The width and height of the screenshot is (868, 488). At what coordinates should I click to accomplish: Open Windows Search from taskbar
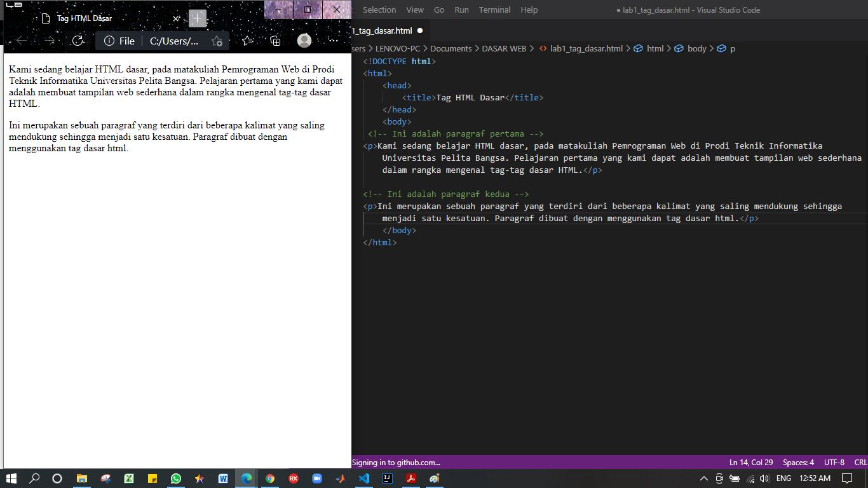point(34,478)
